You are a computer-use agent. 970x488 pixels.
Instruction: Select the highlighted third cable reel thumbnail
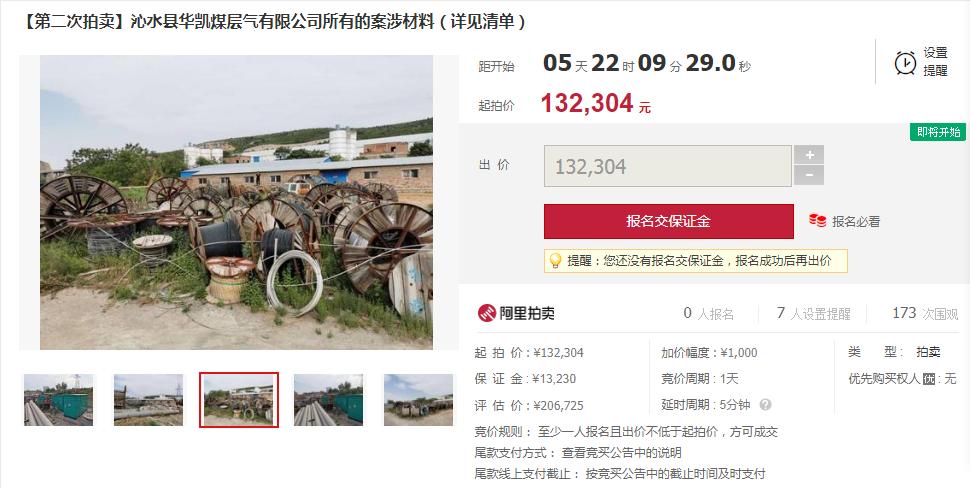239,400
